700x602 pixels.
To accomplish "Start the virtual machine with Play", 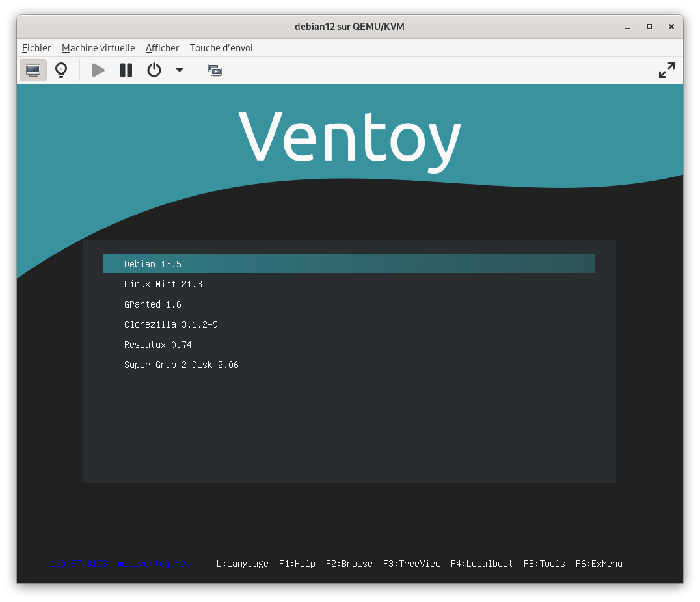I will (x=98, y=70).
